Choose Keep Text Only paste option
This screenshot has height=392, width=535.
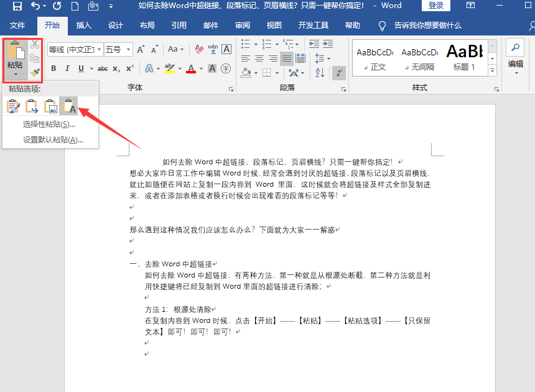click(69, 106)
